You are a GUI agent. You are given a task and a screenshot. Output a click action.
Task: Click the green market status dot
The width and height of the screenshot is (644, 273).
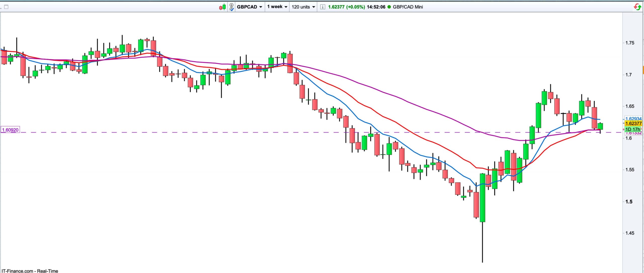point(389,7)
